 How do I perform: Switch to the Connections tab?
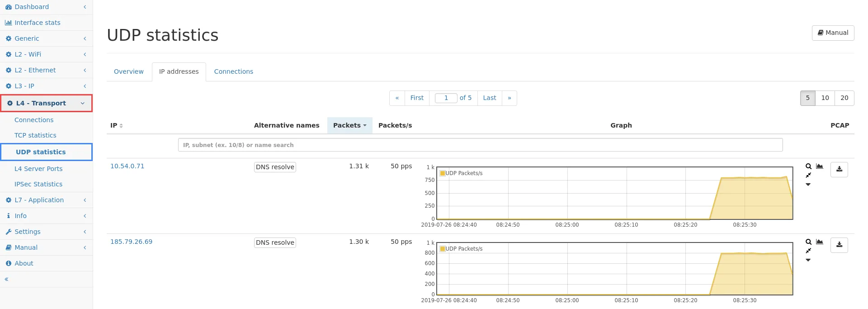(233, 71)
